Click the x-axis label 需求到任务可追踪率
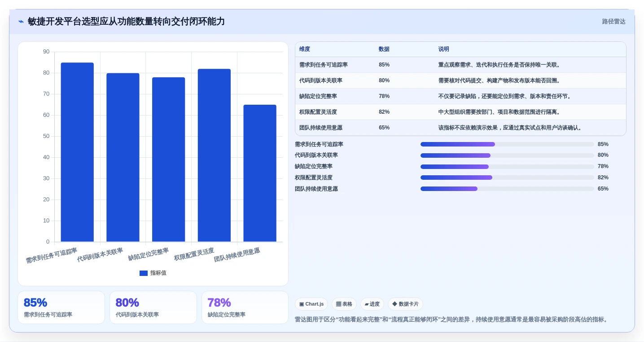Image resolution: width=644 pixels, height=342 pixels. (x=52, y=255)
